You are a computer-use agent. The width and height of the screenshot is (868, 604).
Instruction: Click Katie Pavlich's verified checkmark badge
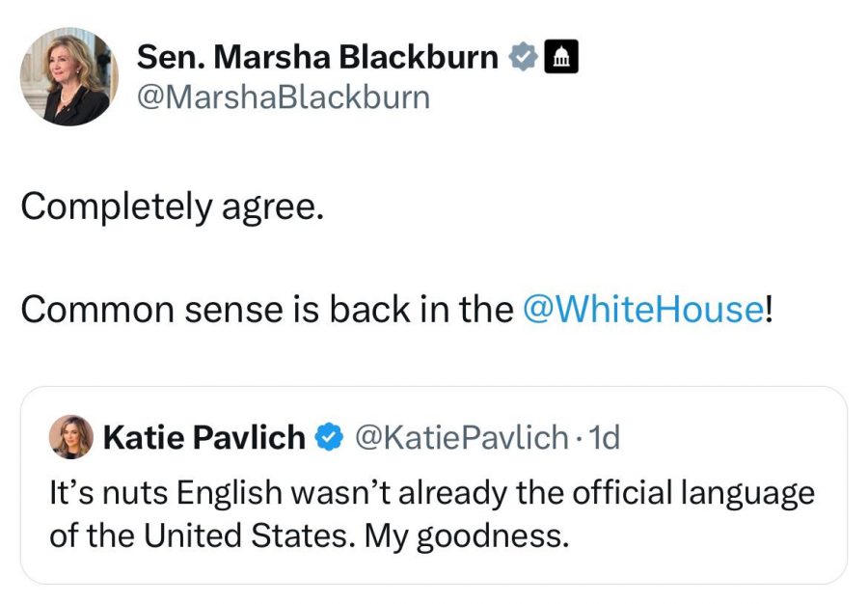[330, 438]
